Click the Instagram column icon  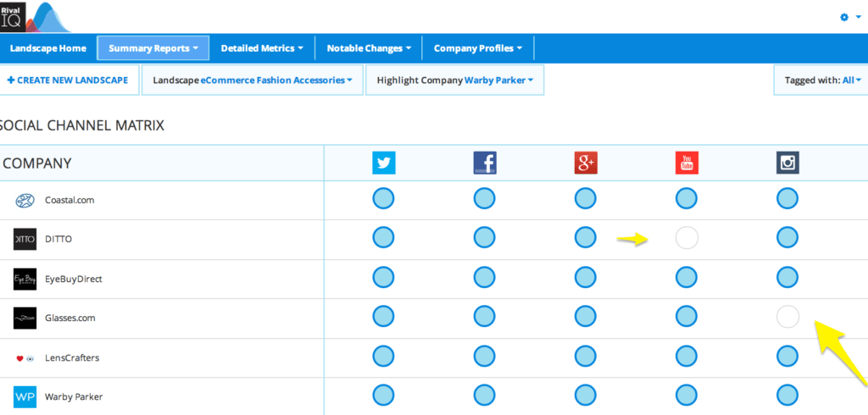click(x=787, y=163)
